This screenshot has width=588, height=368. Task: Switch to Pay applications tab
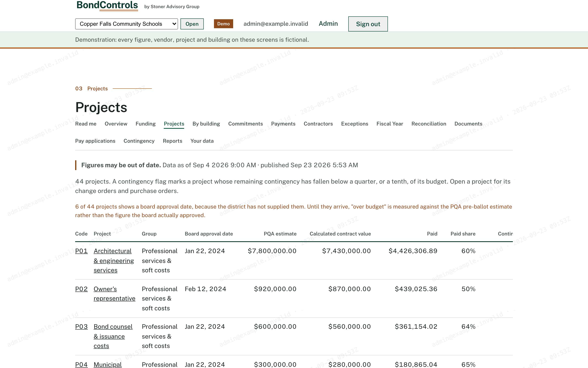point(95,141)
